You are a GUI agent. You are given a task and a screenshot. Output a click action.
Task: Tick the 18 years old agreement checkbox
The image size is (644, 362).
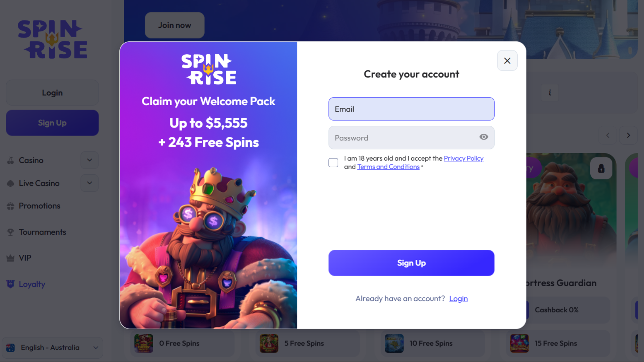tap(333, 163)
